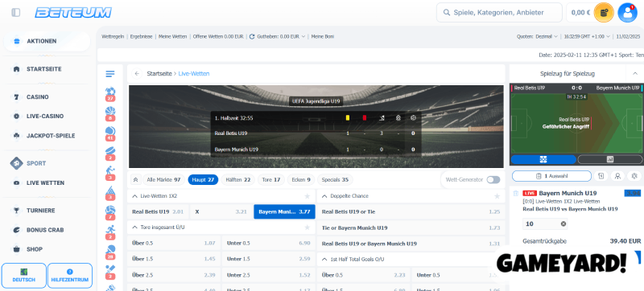
Task: Open the Meine Boni link
Action: 323,36
